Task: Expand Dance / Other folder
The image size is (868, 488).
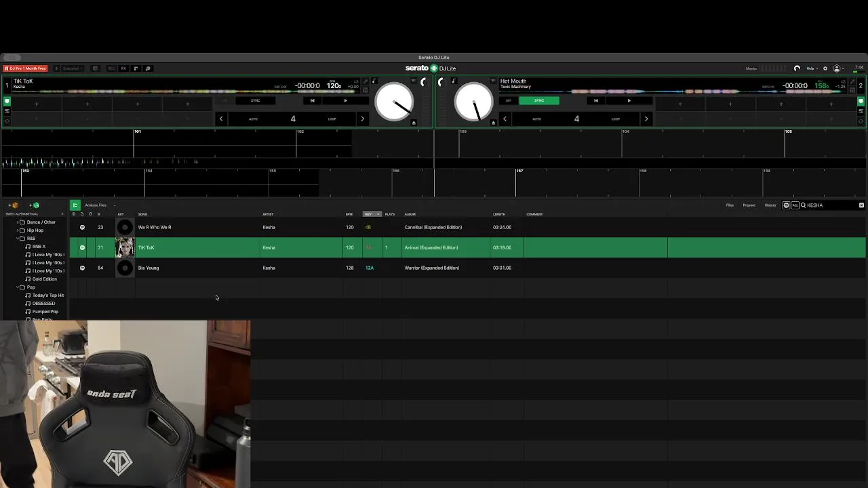Action: coord(18,222)
